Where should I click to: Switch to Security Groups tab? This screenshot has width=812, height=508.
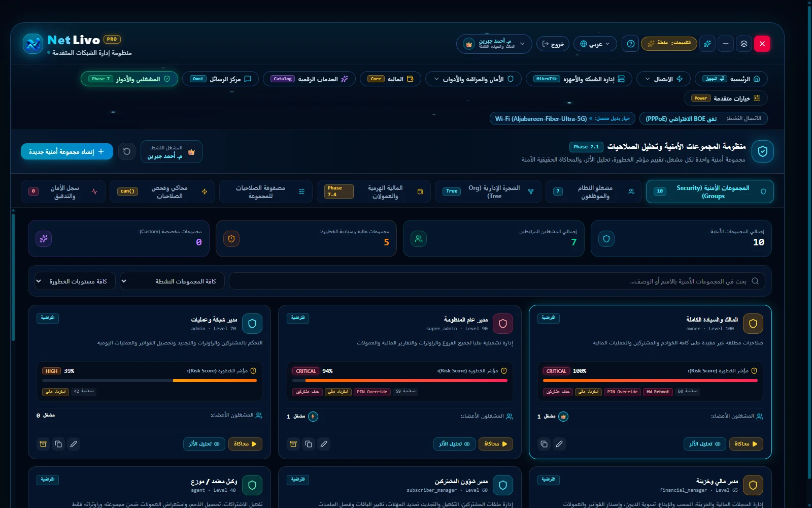point(710,192)
